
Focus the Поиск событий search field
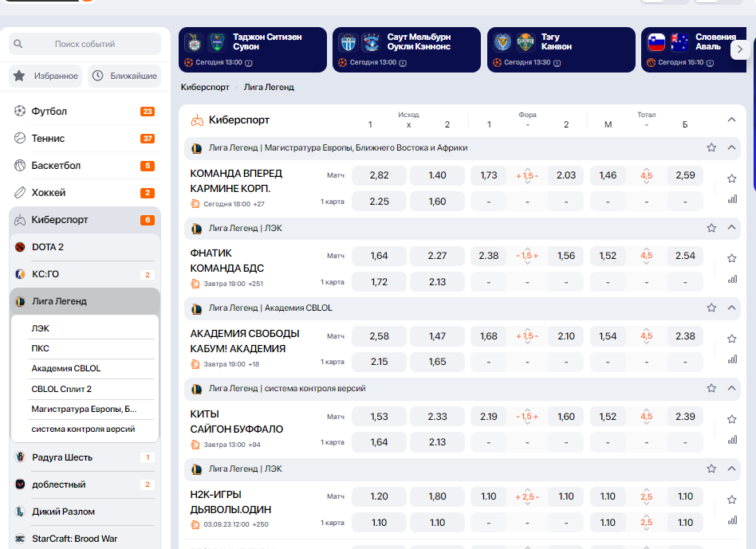(85, 44)
